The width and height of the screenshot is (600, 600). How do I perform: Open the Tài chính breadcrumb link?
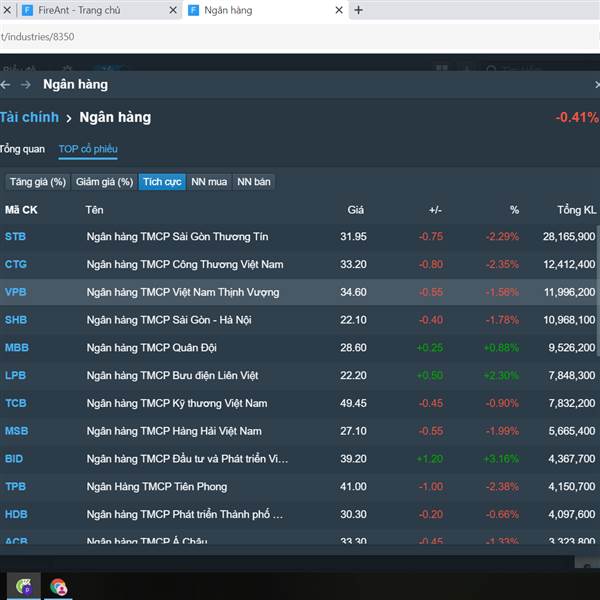(29, 117)
